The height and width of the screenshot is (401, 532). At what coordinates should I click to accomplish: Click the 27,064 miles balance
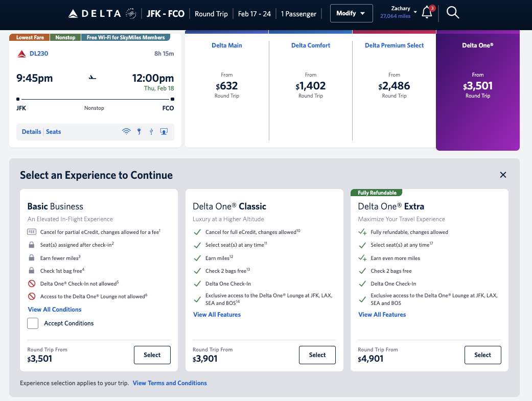[395, 16]
